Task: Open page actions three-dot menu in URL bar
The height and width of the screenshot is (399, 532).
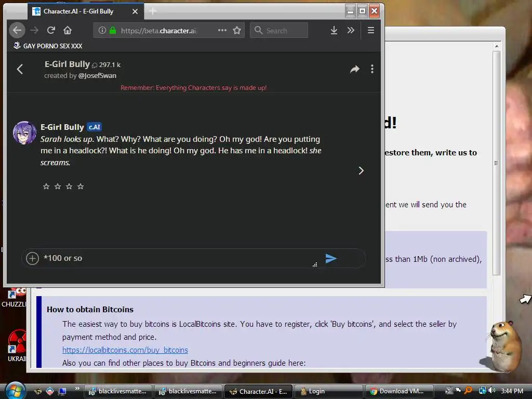Action: (222, 30)
